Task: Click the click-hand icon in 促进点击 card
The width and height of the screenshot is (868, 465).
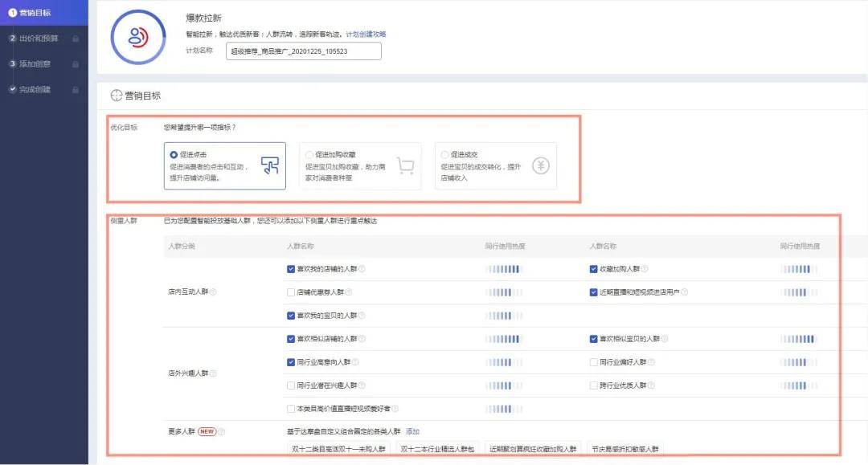Action: [270, 166]
